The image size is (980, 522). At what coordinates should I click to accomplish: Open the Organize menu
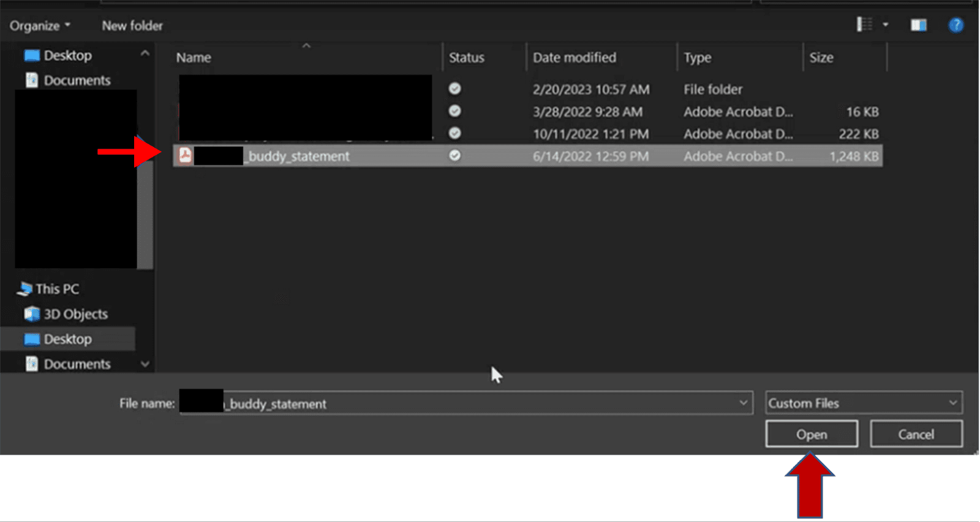40,26
